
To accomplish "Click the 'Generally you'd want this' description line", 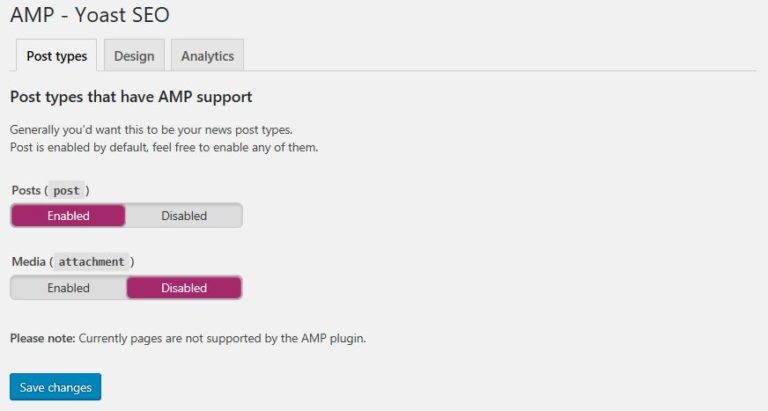I will 150,130.
